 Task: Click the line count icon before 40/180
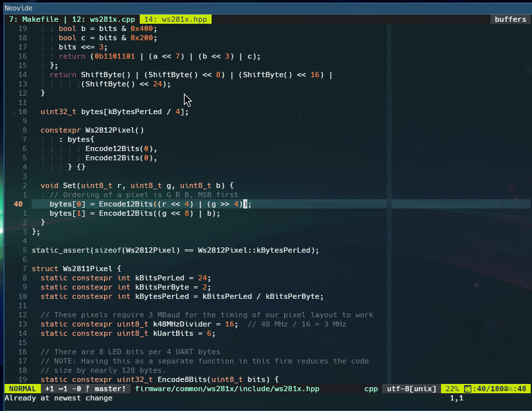pyautogui.click(x=467, y=389)
